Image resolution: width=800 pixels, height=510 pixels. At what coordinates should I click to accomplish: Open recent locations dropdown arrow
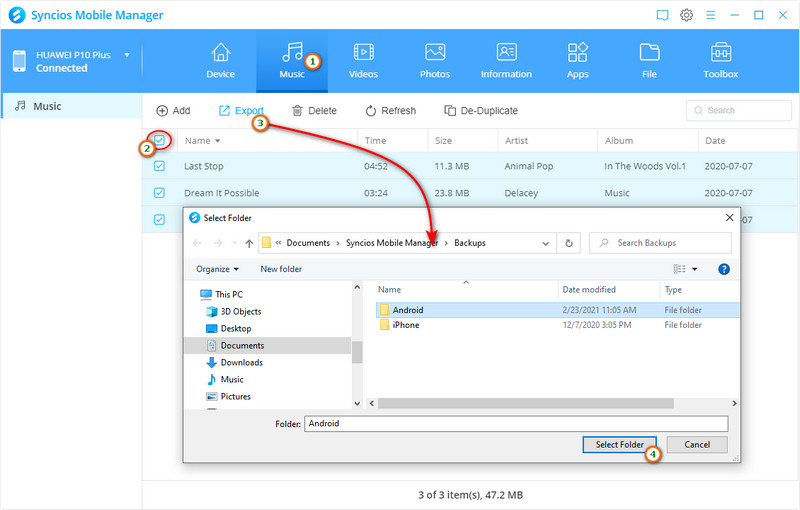(x=234, y=243)
